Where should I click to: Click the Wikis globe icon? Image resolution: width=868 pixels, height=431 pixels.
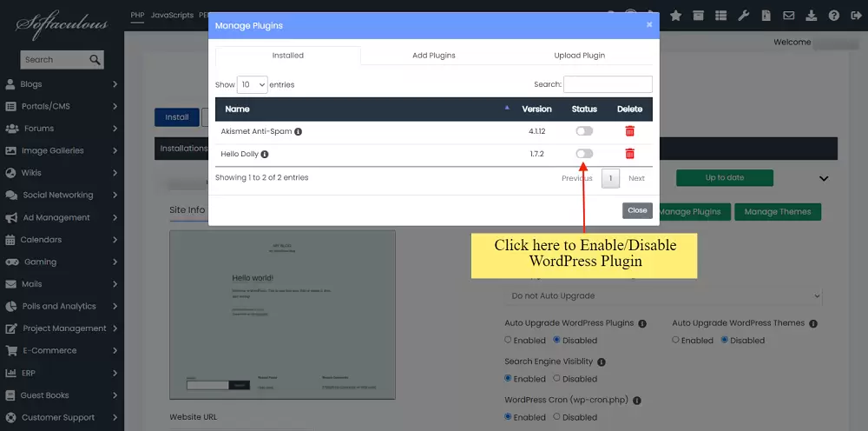click(10, 173)
